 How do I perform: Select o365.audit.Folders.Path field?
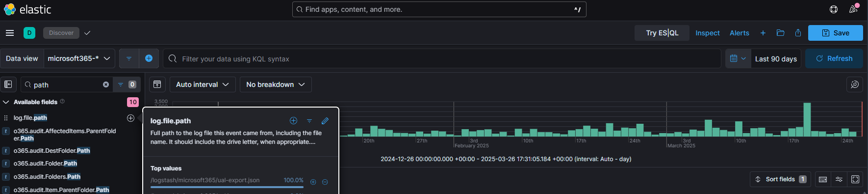click(47, 177)
